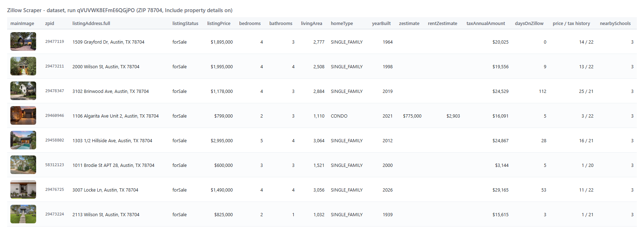644x233 pixels.
Task: Select listing price $2,995,000
Action: pyautogui.click(x=221, y=141)
